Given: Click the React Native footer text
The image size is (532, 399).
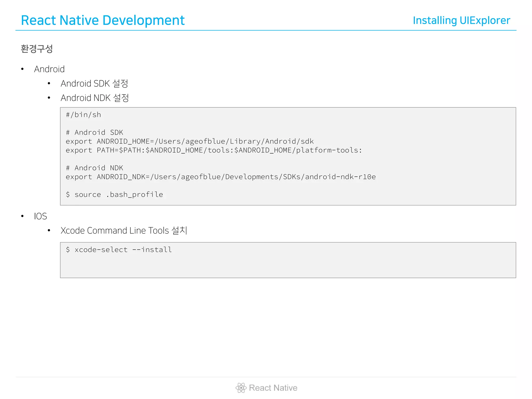Looking at the screenshot, I should coord(273,388).
